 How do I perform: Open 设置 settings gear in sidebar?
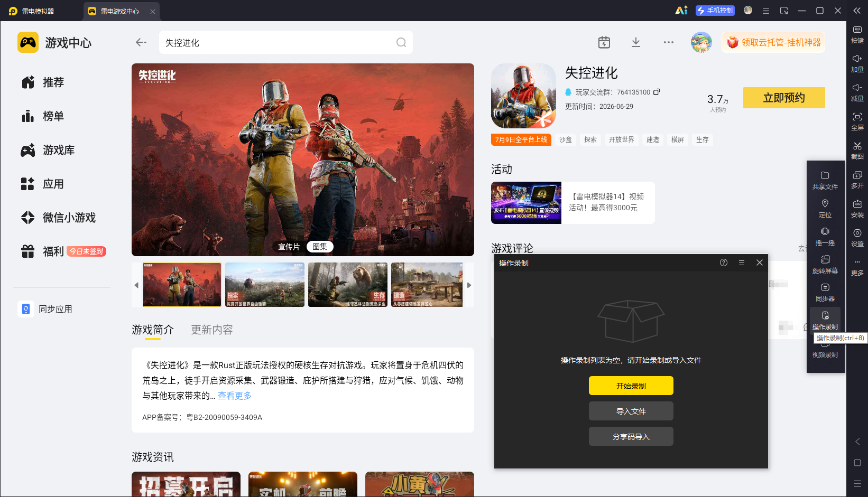pos(857,238)
